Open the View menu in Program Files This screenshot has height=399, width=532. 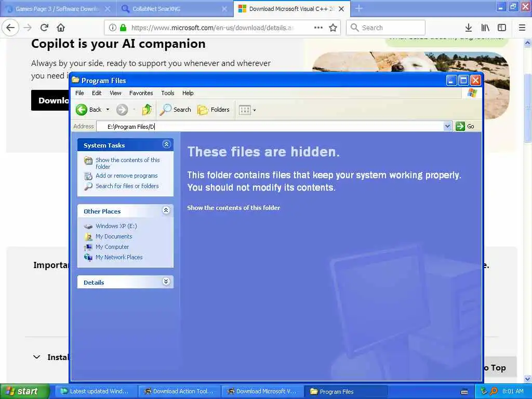coord(115,93)
